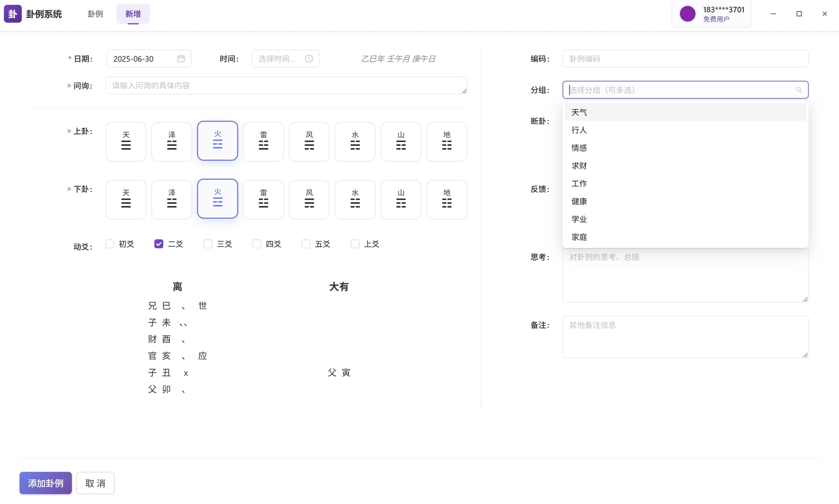Click the 卦例系统 logo icon

(x=13, y=14)
